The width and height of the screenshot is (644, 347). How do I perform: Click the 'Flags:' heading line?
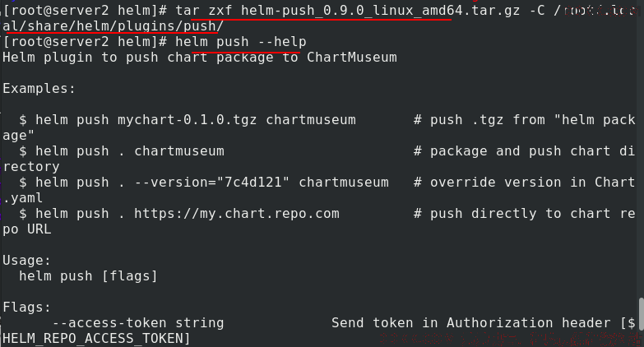tap(26, 308)
